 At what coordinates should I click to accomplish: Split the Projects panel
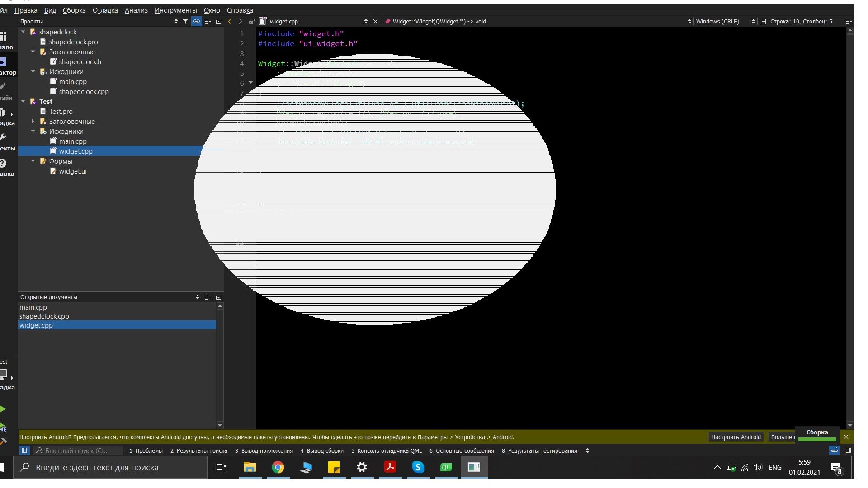[x=208, y=21]
